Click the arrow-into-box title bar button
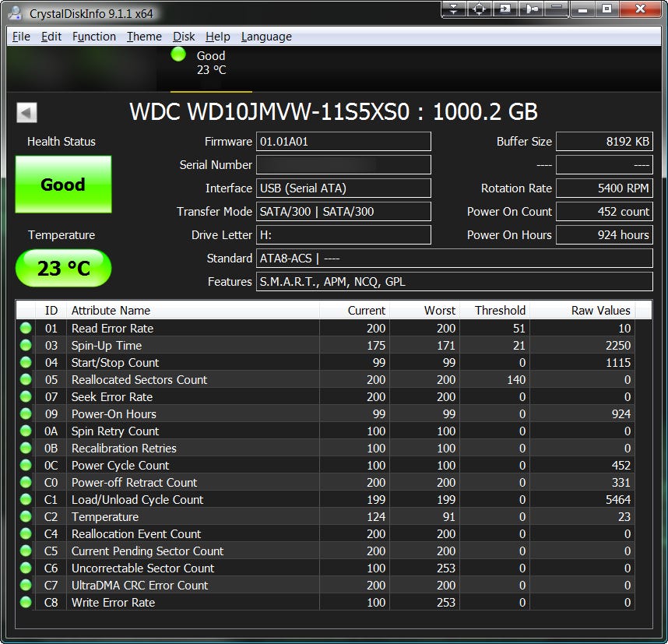 [505, 9]
